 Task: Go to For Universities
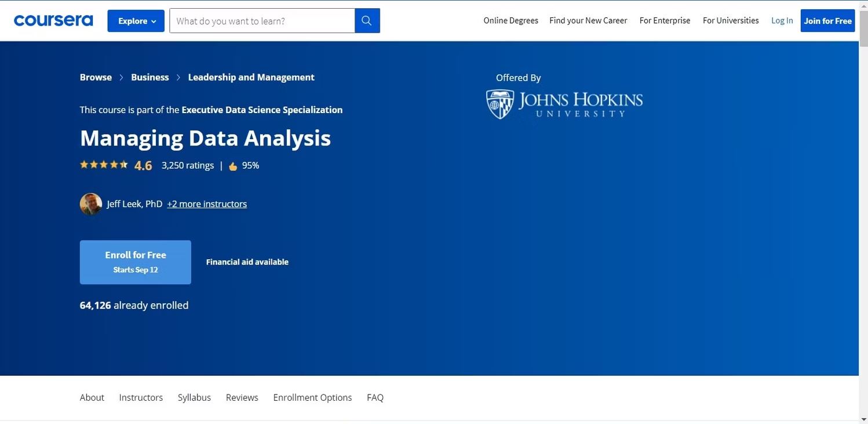coord(731,20)
